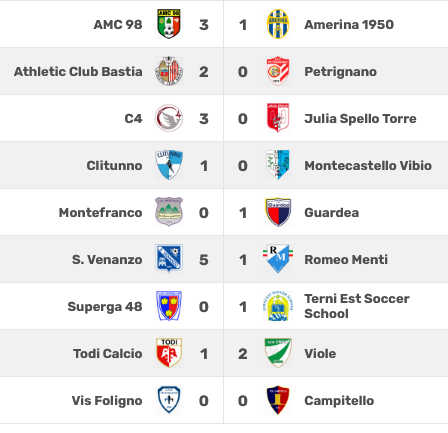This screenshot has height=433, width=448.
Task: Click the Guardea red-blue shield
Action: (278, 212)
